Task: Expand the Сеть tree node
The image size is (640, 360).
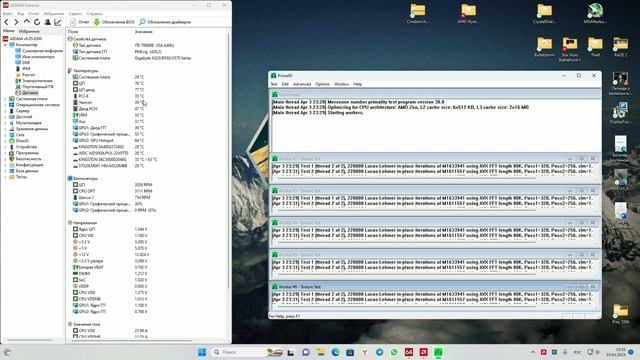Action: click(5, 135)
